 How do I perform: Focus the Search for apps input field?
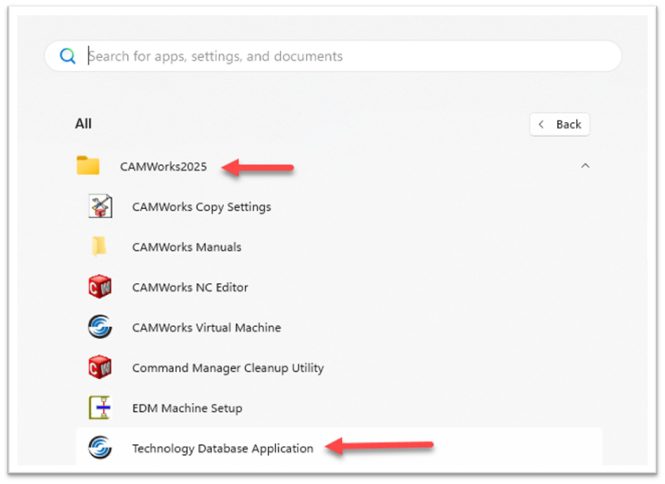(333, 56)
